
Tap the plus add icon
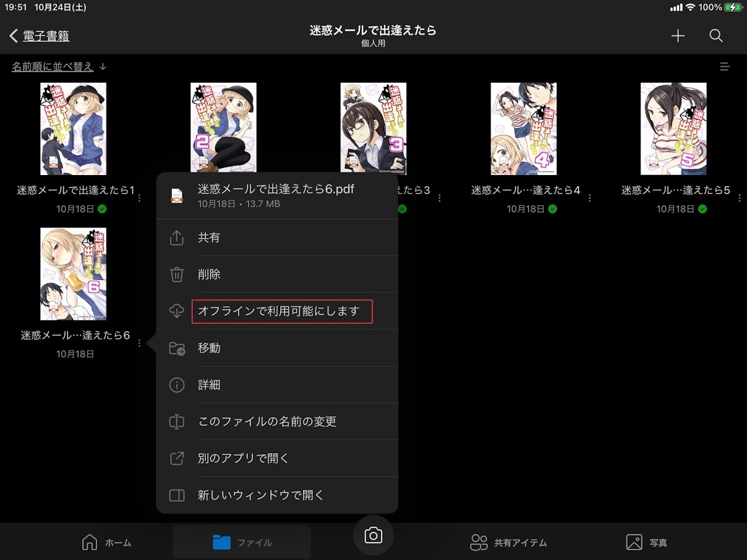pos(678,35)
